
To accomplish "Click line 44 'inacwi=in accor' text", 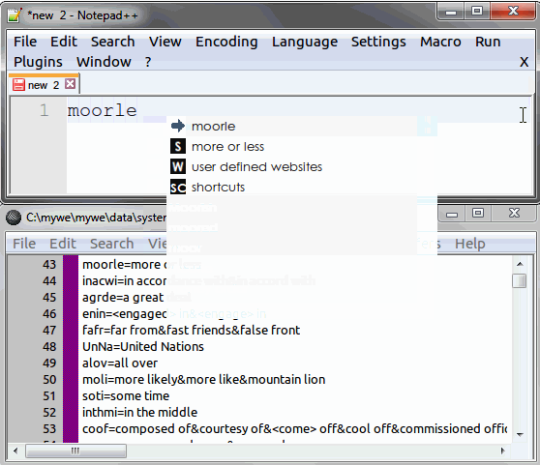I will tap(124, 281).
